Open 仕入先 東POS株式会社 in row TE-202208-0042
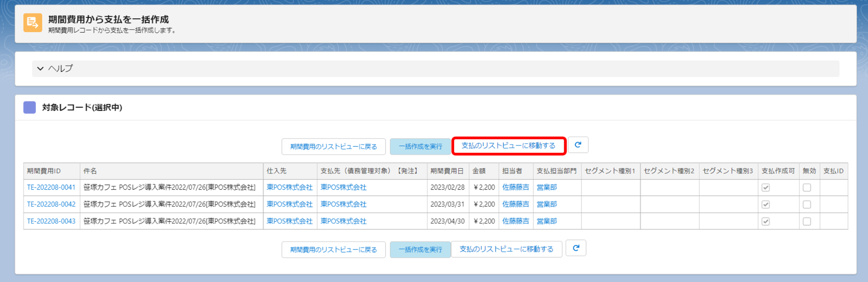This screenshot has height=282, width=868. pos(290,204)
